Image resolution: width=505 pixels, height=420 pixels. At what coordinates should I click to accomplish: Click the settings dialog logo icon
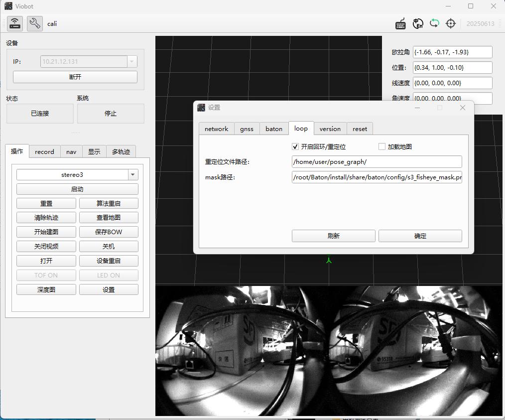pos(201,108)
